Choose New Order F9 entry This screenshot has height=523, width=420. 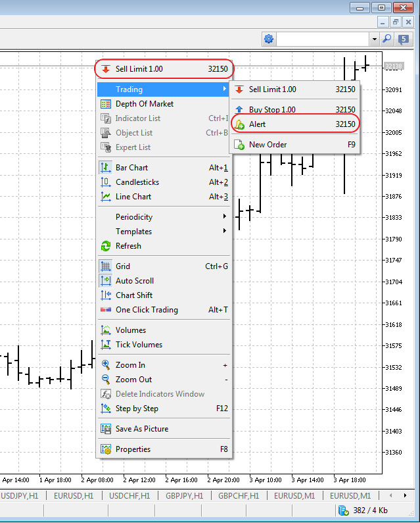[295, 145]
